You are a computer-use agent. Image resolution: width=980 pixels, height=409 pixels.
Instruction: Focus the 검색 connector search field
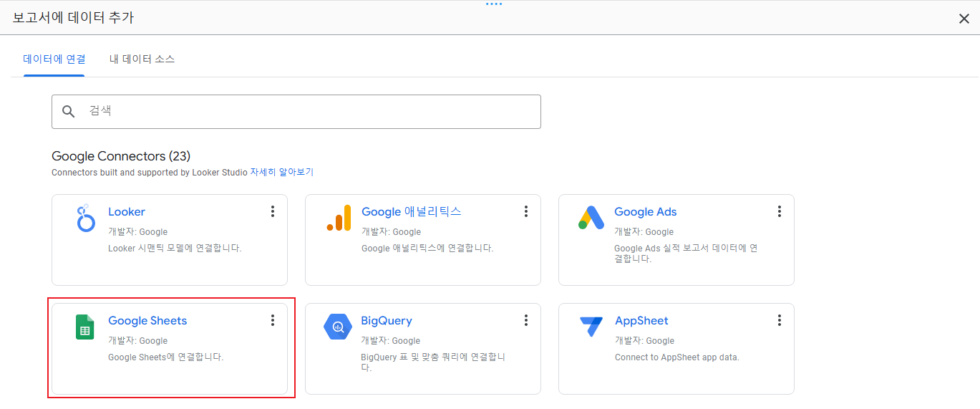click(296, 112)
